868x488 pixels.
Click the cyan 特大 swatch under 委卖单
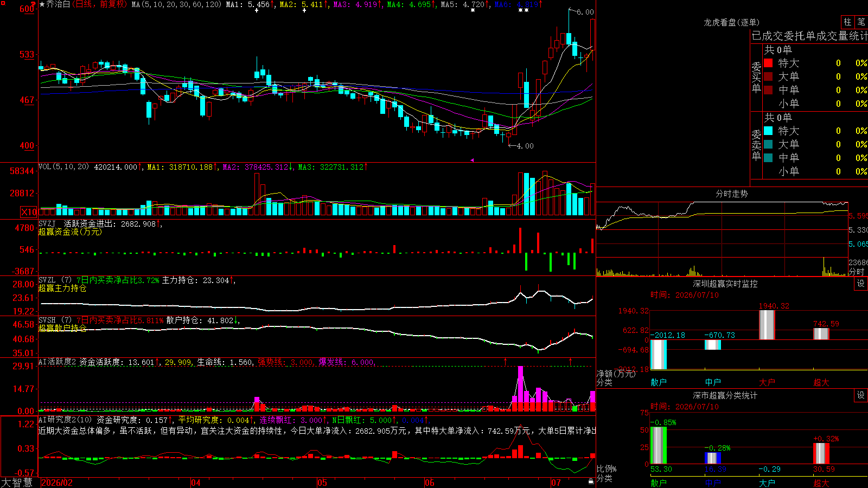point(768,131)
